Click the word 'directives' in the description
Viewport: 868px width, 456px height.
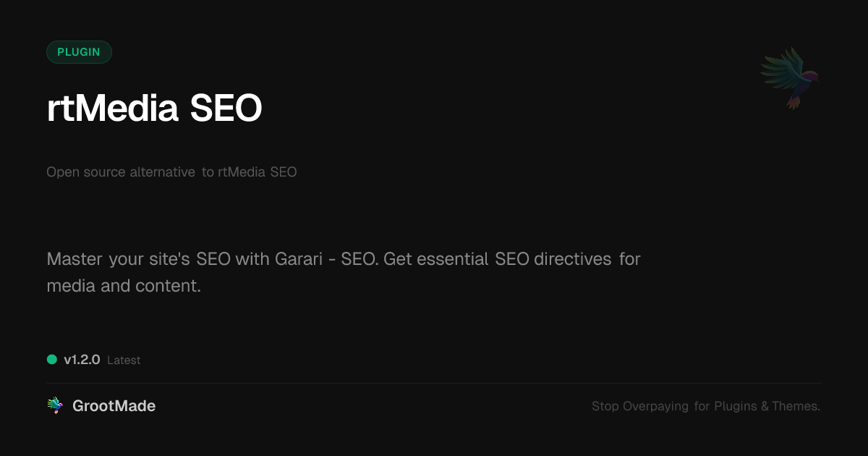[572, 259]
